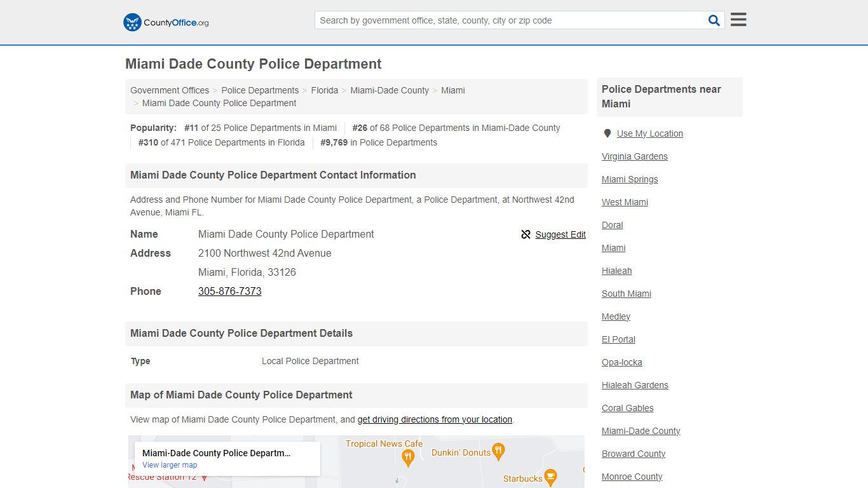Open Virginia Gardens police departments
This screenshot has height=488, width=868.
(x=635, y=156)
